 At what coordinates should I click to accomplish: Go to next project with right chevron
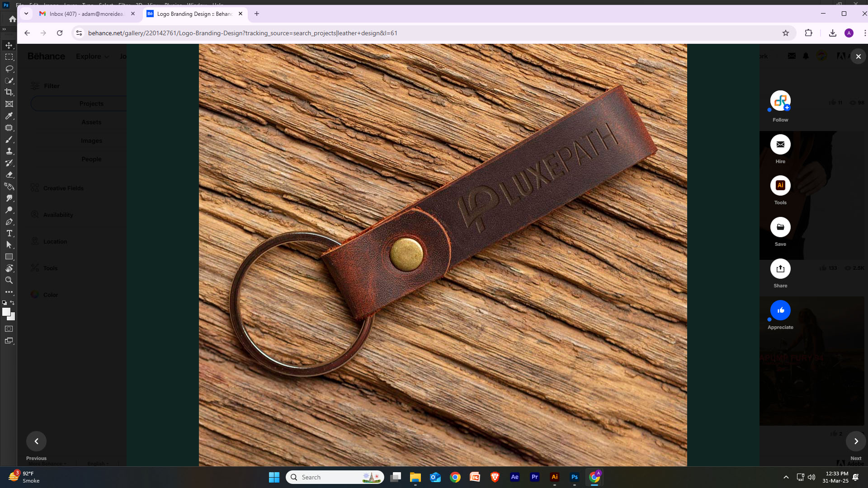(x=856, y=441)
